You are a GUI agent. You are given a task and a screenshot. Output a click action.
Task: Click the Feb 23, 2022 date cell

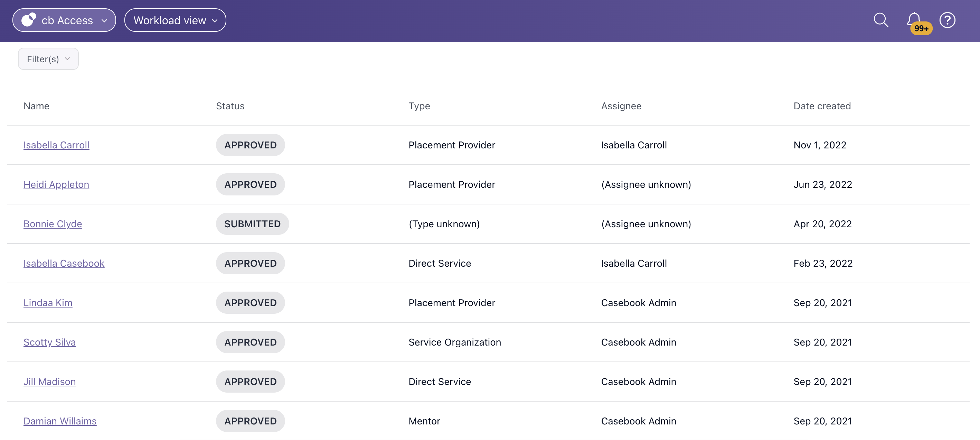(823, 263)
